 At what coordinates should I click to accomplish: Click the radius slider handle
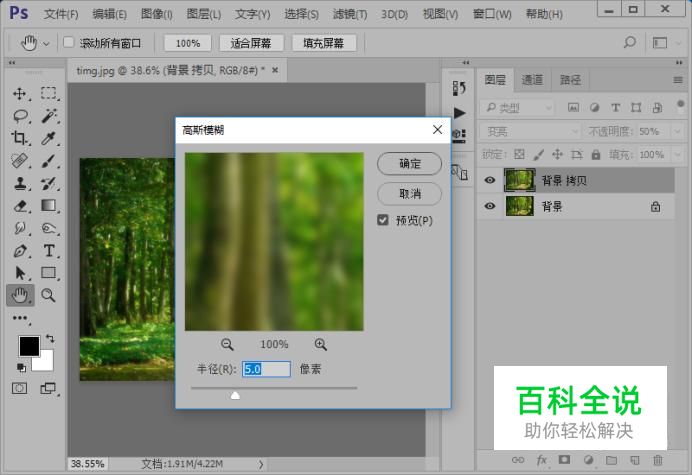(x=235, y=395)
